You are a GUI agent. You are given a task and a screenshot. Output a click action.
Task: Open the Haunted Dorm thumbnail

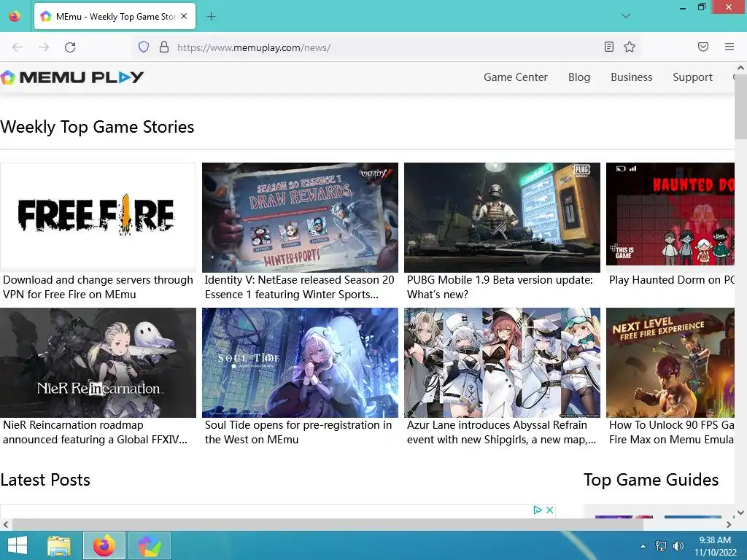(670, 214)
